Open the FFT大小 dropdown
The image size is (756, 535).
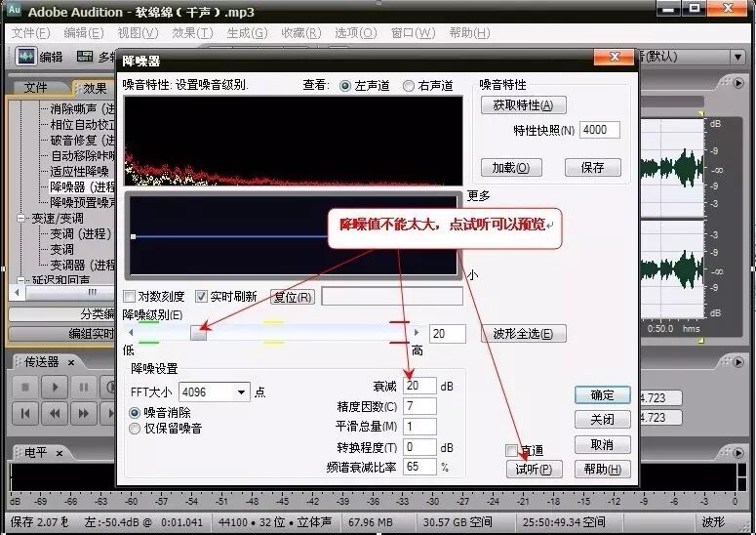[241, 392]
